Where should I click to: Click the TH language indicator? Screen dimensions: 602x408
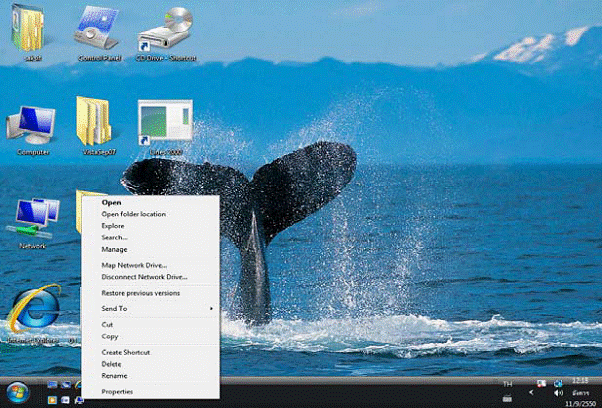(508, 384)
